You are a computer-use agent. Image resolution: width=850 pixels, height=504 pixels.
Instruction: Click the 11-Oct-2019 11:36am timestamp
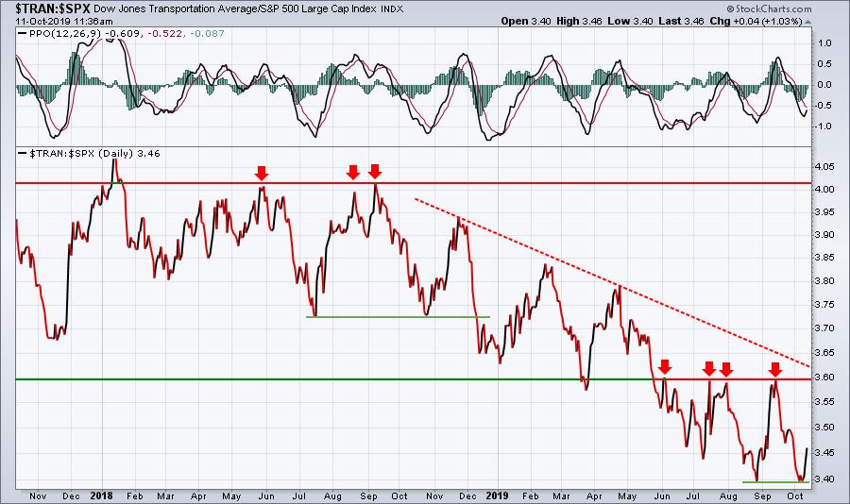pyautogui.click(x=64, y=22)
